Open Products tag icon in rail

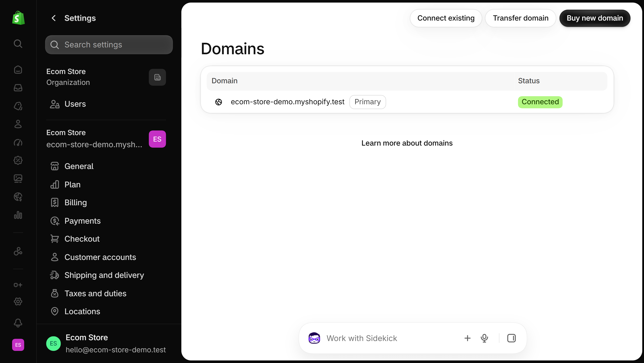click(18, 106)
